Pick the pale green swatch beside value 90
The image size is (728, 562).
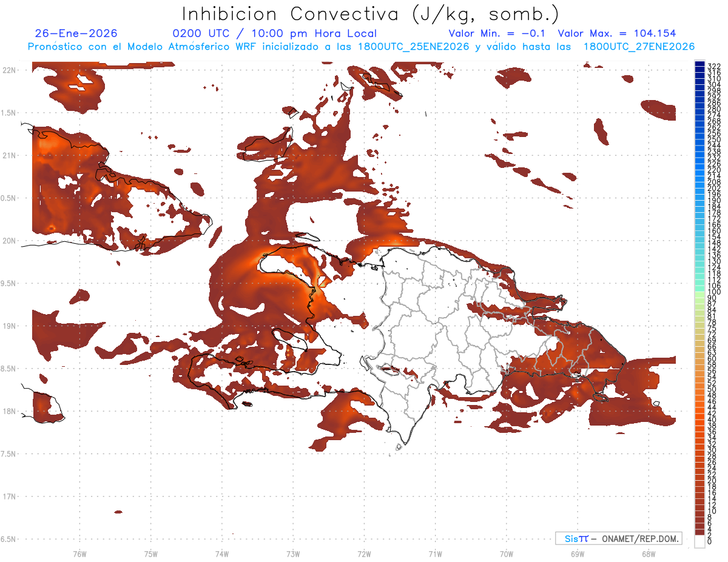coord(699,295)
